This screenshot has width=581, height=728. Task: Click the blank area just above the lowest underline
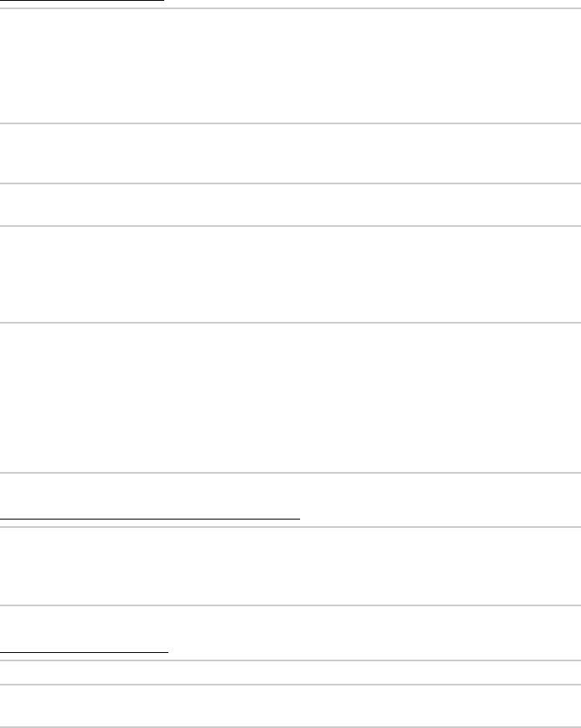[x=290, y=629]
